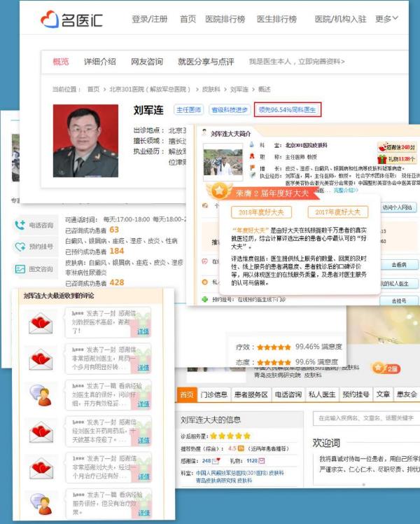Image resolution: width=420 pixels, height=524 pixels.
Task: Select the 2018年度好大夫 button
Action: click(x=261, y=212)
